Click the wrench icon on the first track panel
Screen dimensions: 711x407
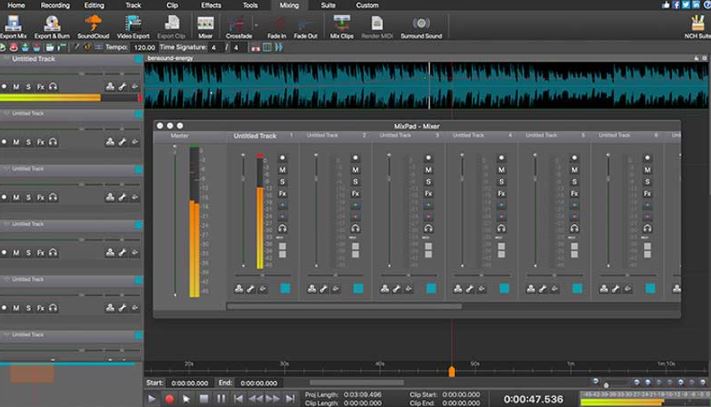coord(122,86)
